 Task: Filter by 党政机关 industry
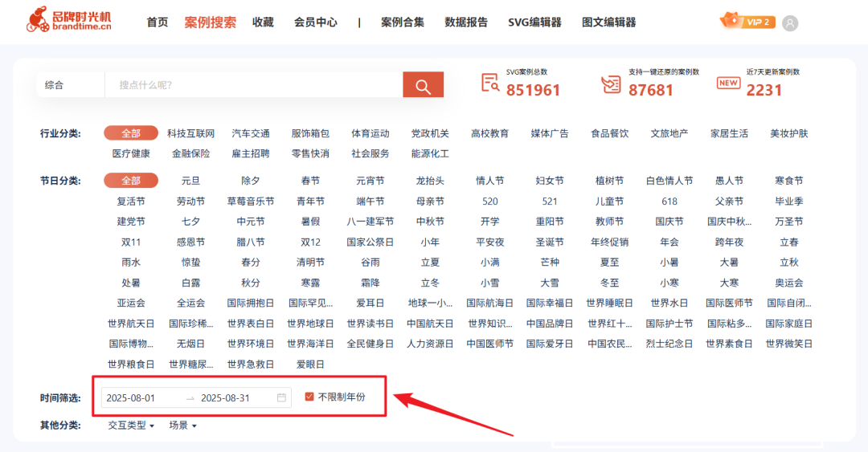pyautogui.click(x=430, y=133)
